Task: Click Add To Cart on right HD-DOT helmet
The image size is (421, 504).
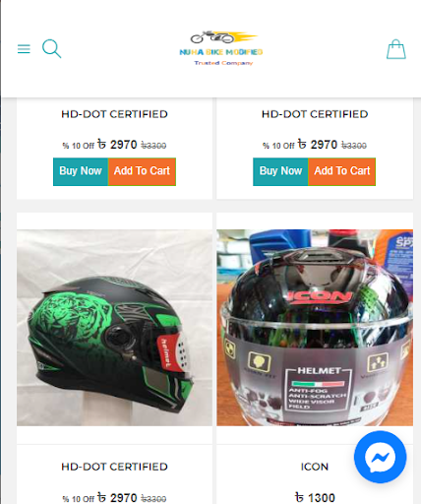Action: [342, 171]
